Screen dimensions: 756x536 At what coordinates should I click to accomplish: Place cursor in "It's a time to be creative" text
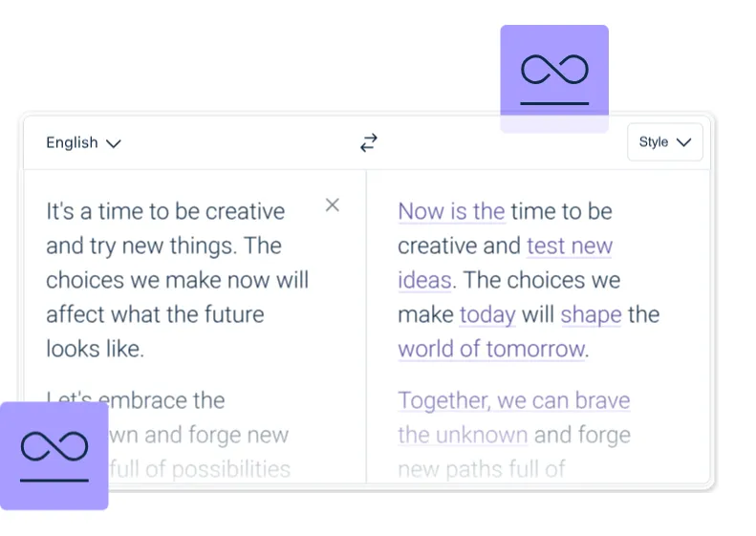coord(165,211)
